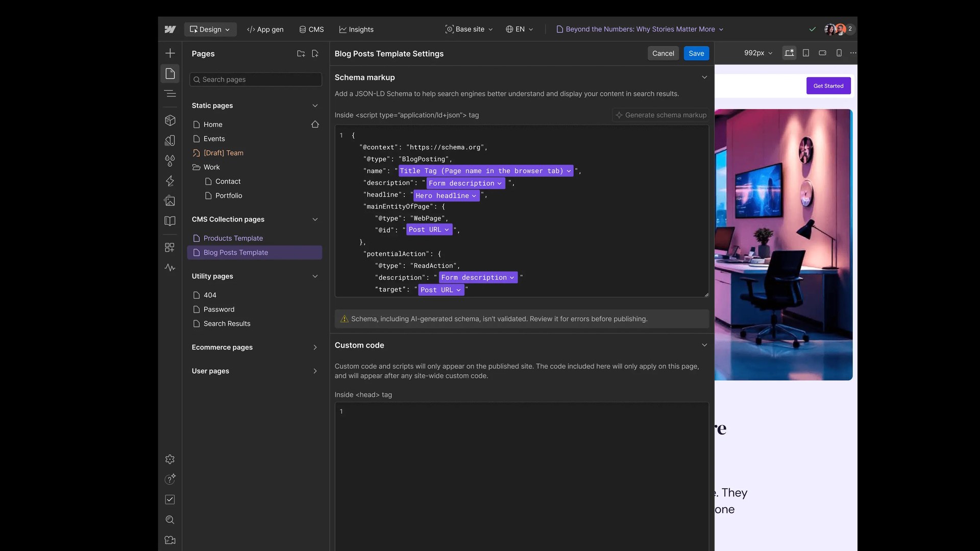Create a new page folder
Image resolution: width=980 pixels, height=551 pixels.
pos(301,54)
